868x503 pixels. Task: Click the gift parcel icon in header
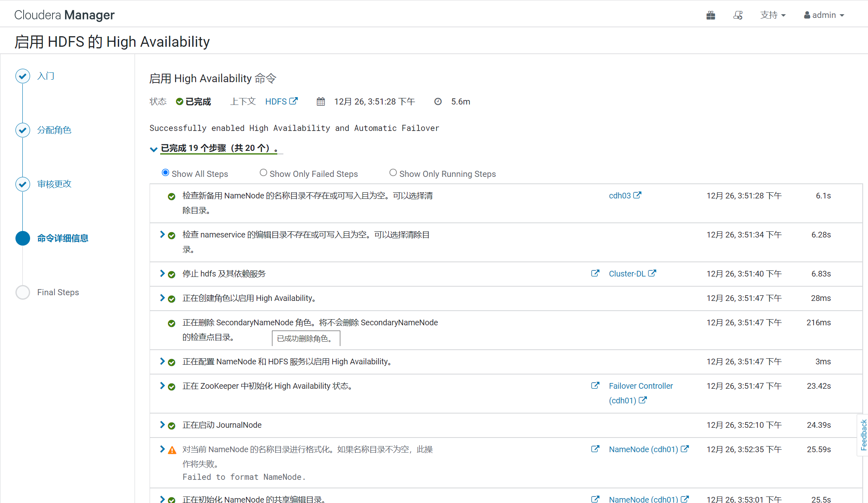point(711,15)
